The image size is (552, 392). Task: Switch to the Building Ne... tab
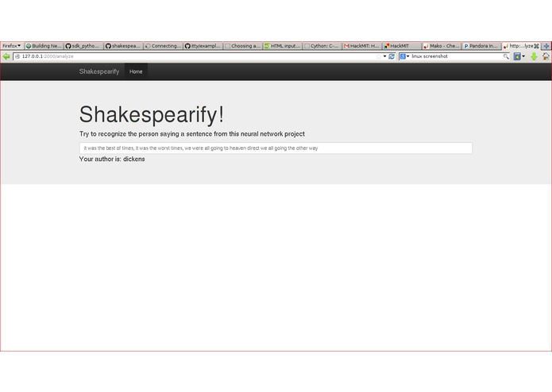tap(44, 46)
